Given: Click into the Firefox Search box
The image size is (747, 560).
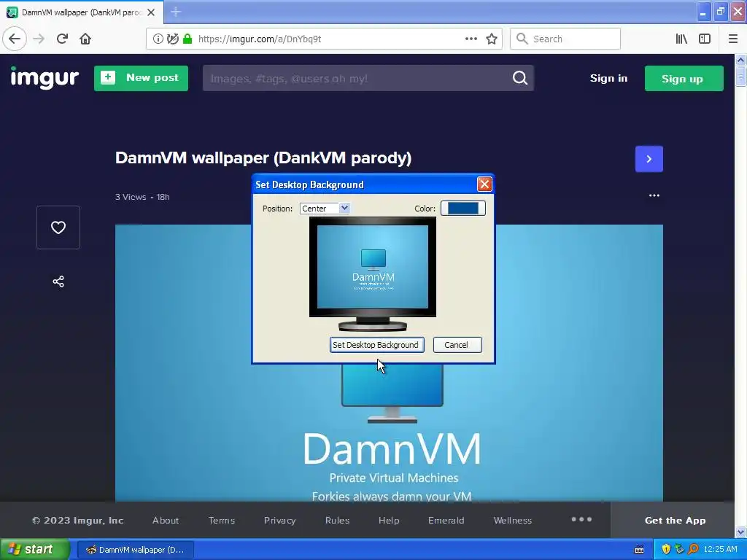Looking at the screenshot, I should coord(565,39).
